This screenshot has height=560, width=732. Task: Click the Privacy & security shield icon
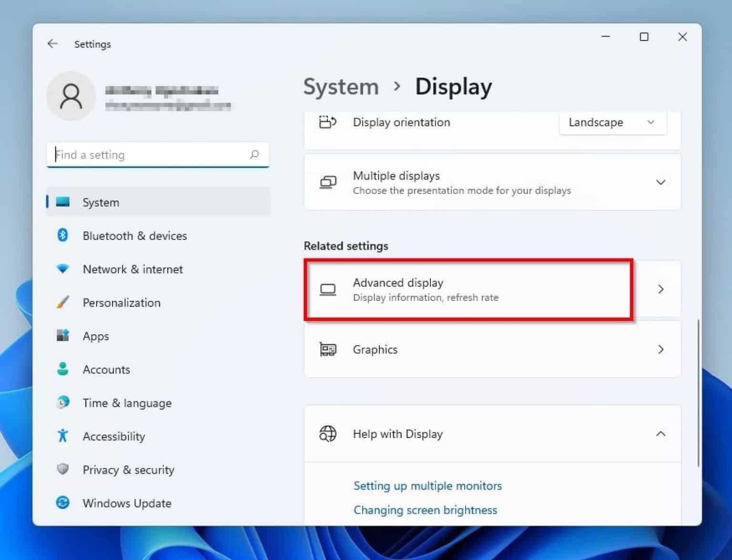(x=63, y=469)
